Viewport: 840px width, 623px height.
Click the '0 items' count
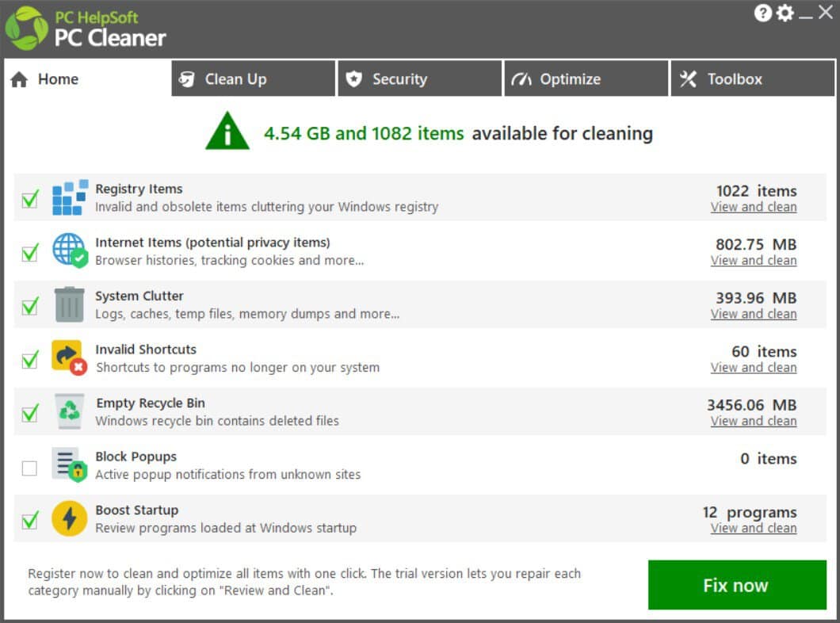point(768,459)
